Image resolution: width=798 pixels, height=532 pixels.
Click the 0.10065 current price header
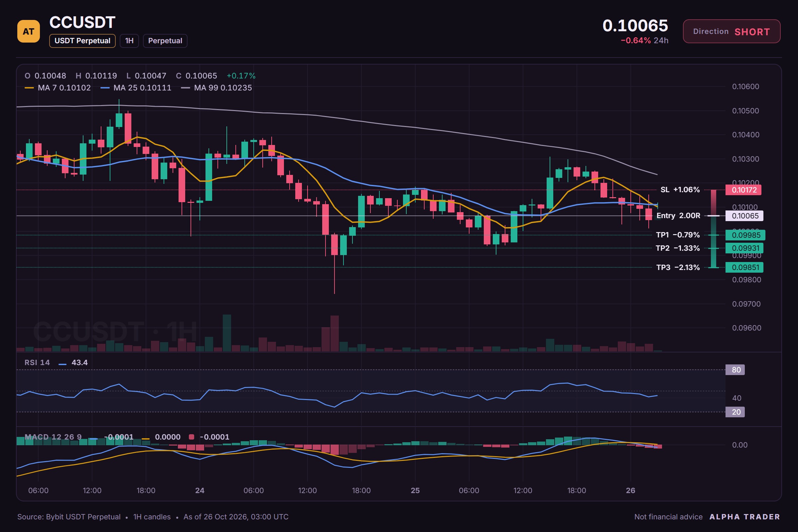tap(635, 26)
